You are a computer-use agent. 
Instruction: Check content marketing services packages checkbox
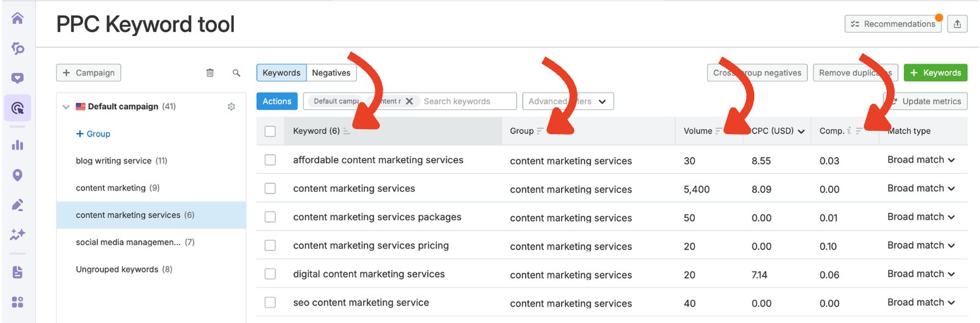click(x=270, y=217)
